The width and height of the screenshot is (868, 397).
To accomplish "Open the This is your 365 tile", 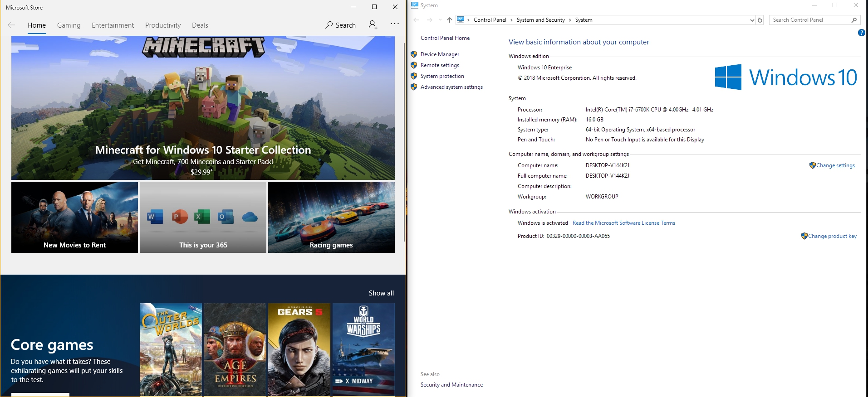I will (x=203, y=217).
